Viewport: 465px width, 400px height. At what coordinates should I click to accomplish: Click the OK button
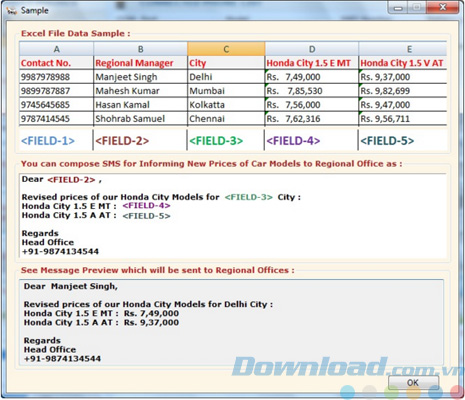(x=413, y=383)
